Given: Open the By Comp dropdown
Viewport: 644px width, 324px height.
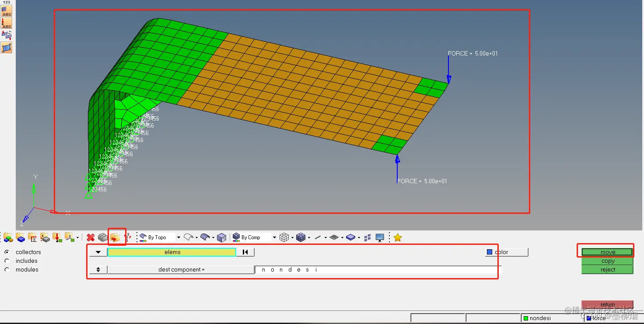Looking at the screenshot, I should pyautogui.click(x=274, y=237).
